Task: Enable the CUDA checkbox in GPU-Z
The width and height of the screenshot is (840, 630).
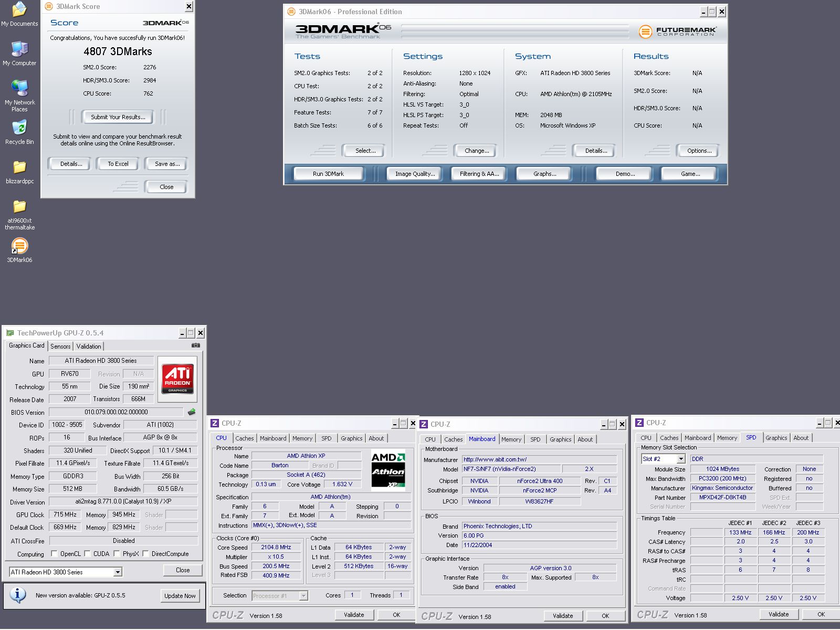Action: point(87,553)
